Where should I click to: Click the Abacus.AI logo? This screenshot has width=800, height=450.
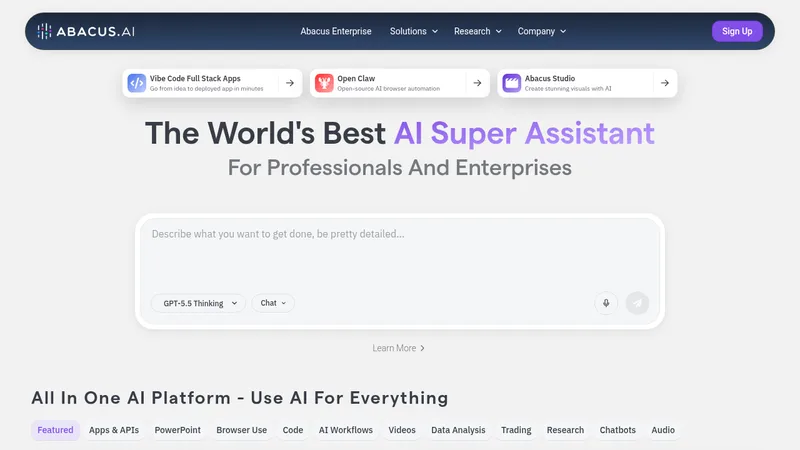coord(86,31)
